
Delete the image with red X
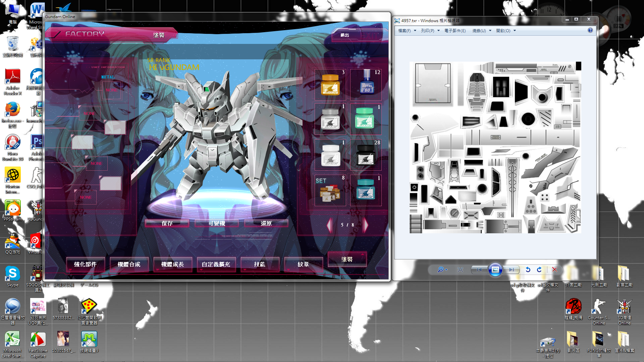[554, 269]
